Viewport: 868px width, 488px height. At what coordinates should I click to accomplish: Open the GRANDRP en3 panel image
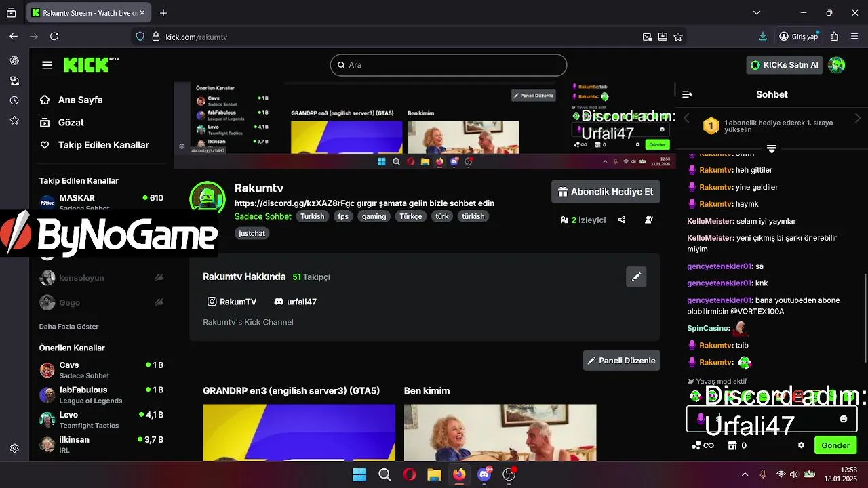click(x=298, y=432)
